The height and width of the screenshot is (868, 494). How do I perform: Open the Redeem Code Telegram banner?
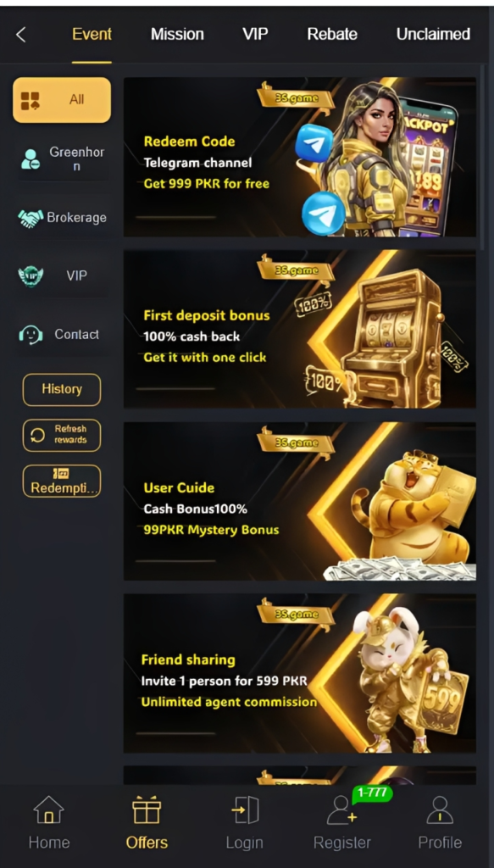coord(299,157)
